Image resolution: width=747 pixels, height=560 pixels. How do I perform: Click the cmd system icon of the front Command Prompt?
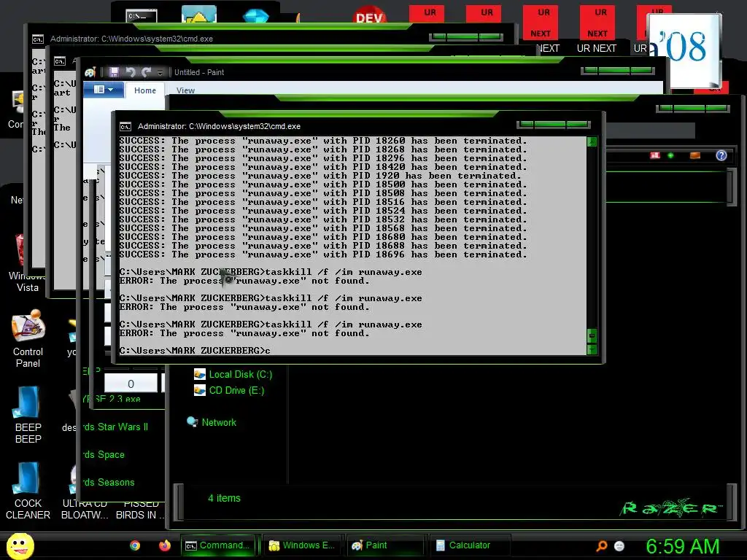[125, 126]
